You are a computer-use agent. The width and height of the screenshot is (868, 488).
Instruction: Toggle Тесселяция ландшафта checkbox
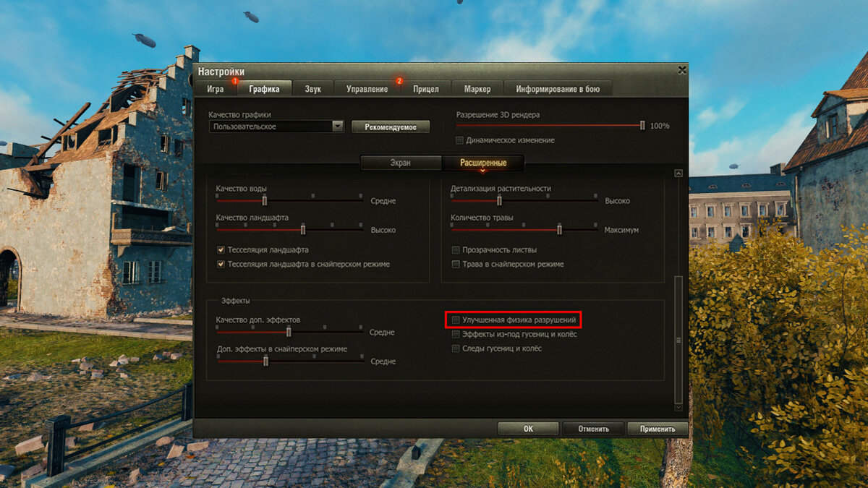click(221, 249)
